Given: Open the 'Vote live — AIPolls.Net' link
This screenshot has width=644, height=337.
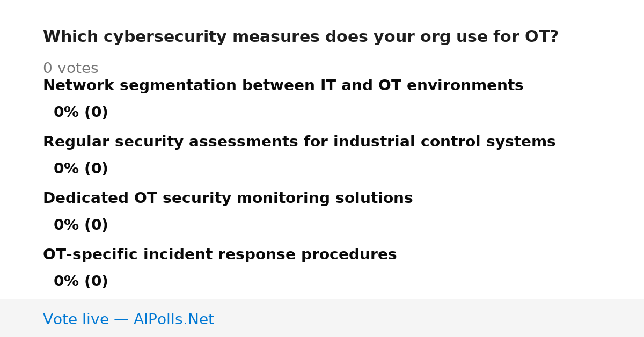Looking at the screenshot, I should tap(128, 320).
